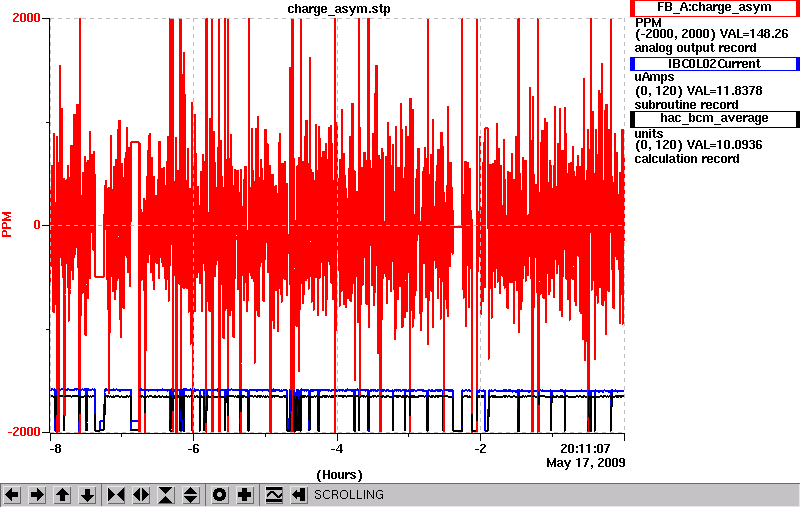This screenshot has height=507, width=800.
Task: Click the calculation record description
Action: coord(687,159)
